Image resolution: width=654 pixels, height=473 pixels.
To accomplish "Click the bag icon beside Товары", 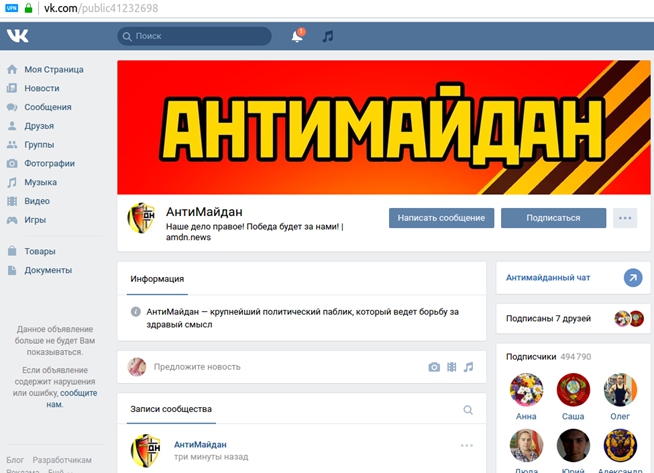I will click(12, 251).
